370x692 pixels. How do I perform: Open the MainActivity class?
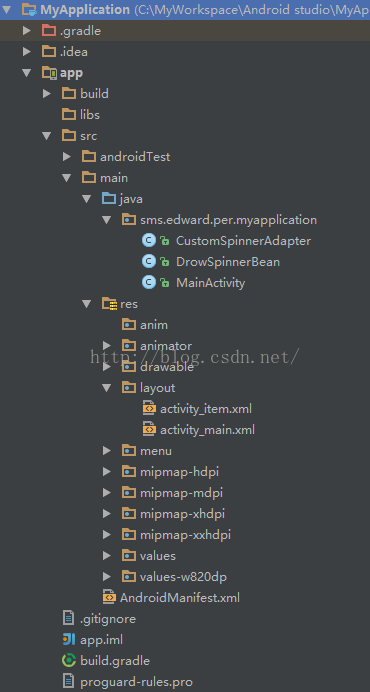[x=210, y=283]
